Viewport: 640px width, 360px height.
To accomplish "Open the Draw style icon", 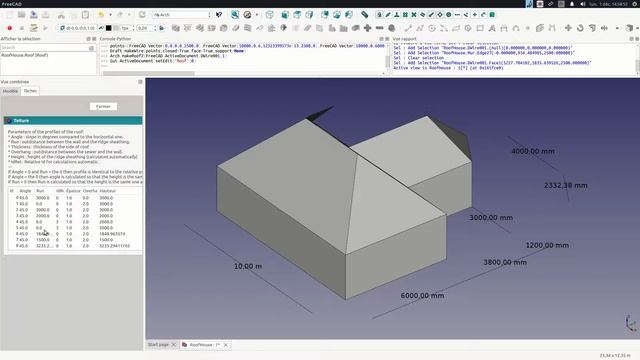I will (247, 15).
